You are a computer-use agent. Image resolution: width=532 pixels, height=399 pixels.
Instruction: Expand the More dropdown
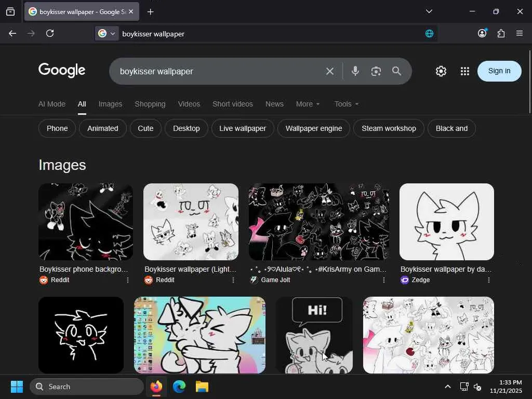308,104
